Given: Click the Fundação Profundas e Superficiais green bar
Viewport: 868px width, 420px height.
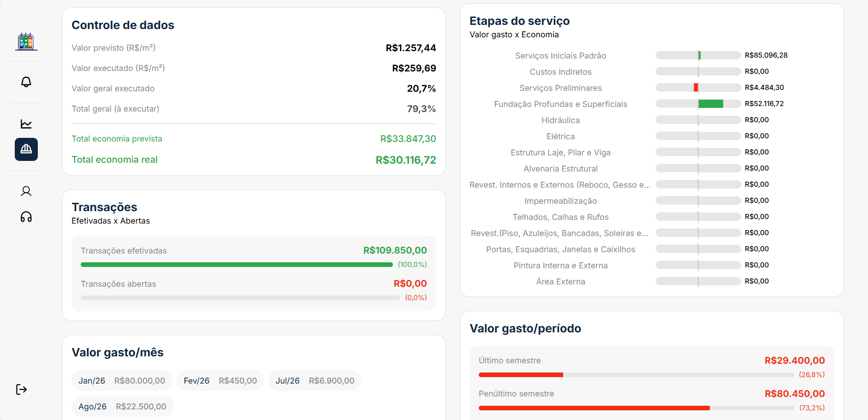Looking at the screenshot, I should [x=711, y=104].
